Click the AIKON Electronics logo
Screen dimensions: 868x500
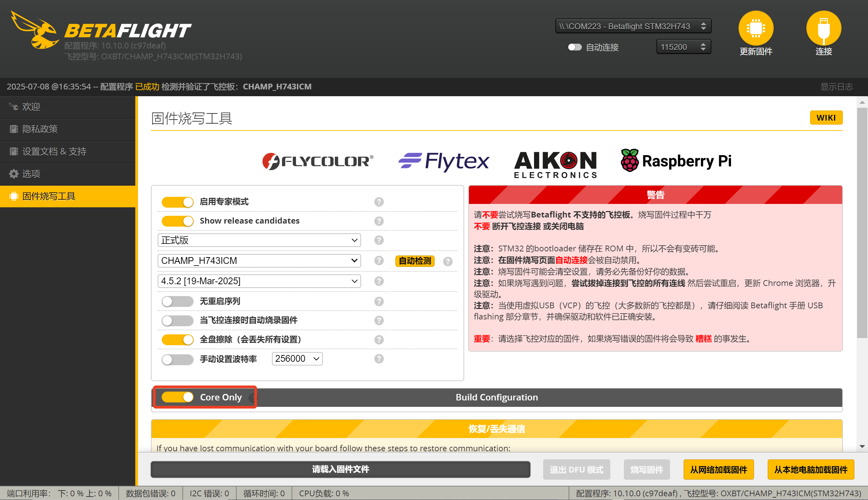[555, 164]
